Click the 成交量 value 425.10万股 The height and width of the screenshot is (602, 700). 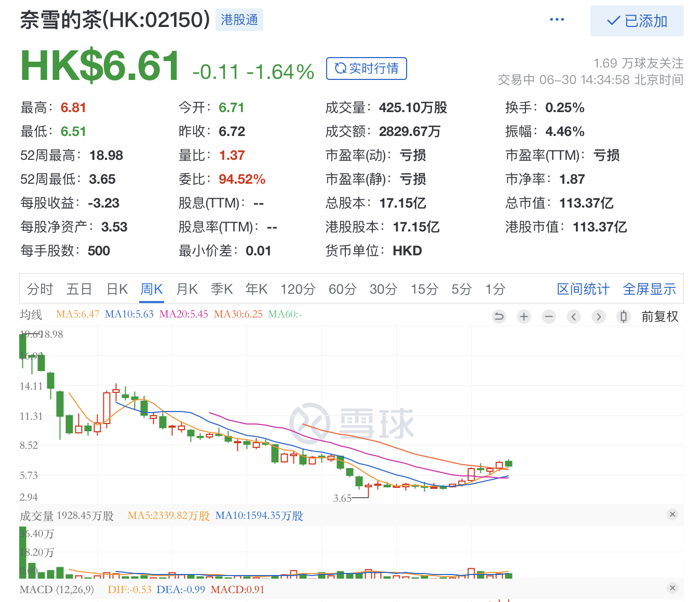pos(413,107)
